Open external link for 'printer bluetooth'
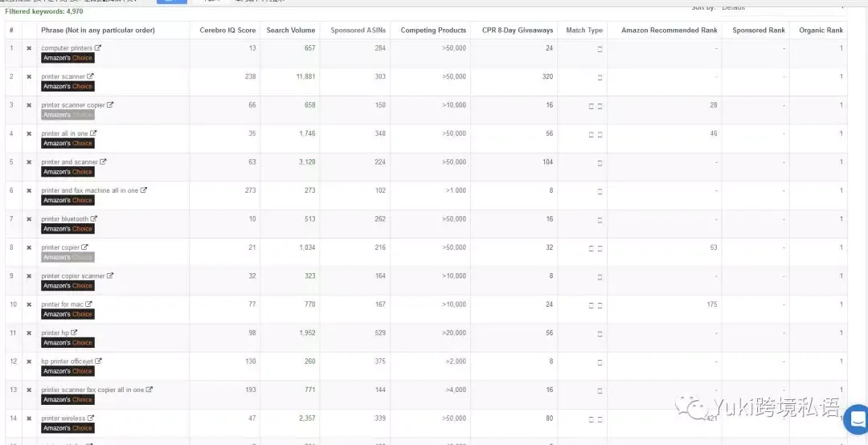The height and width of the screenshot is (445, 868). point(94,218)
